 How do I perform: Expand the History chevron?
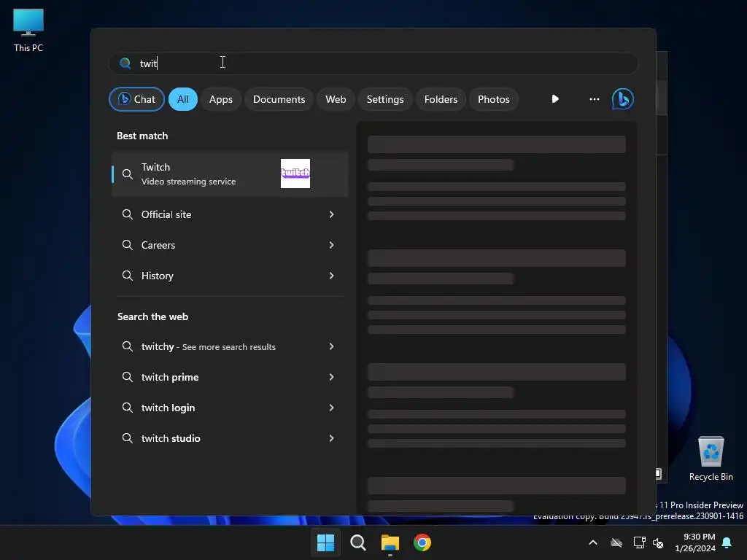(x=332, y=276)
